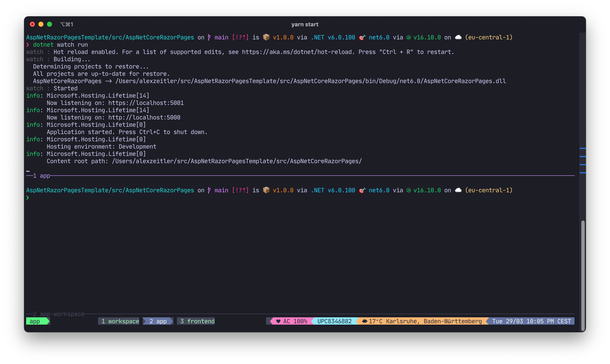Click the git branch icon in lower prompt

(x=209, y=190)
